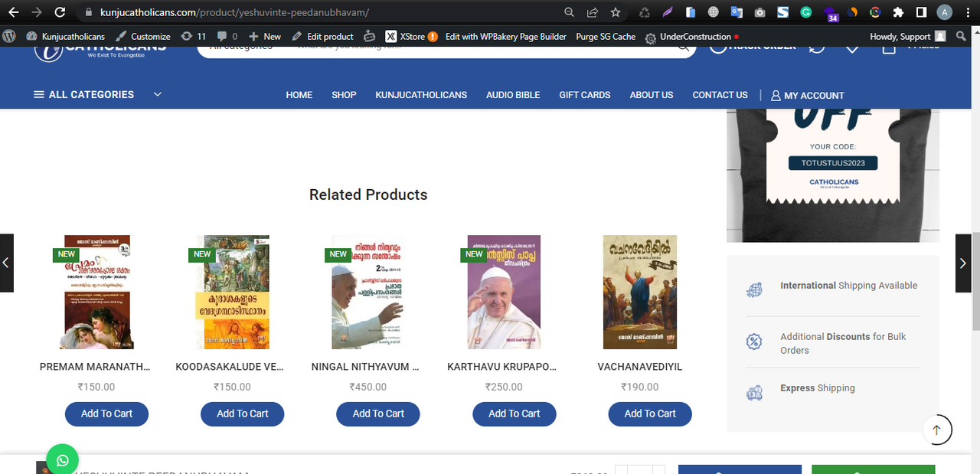Add NINGAL NITHYAVUM to cart

[x=378, y=414]
